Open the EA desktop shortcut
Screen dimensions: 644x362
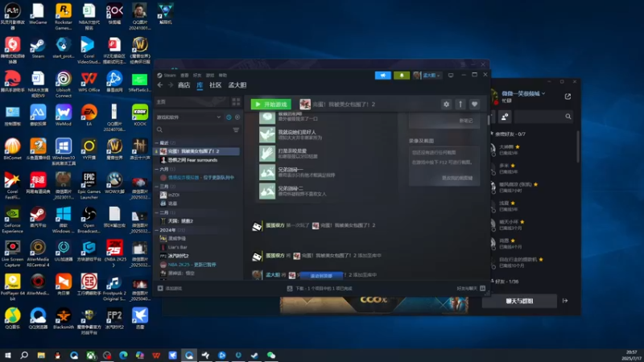(89, 115)
